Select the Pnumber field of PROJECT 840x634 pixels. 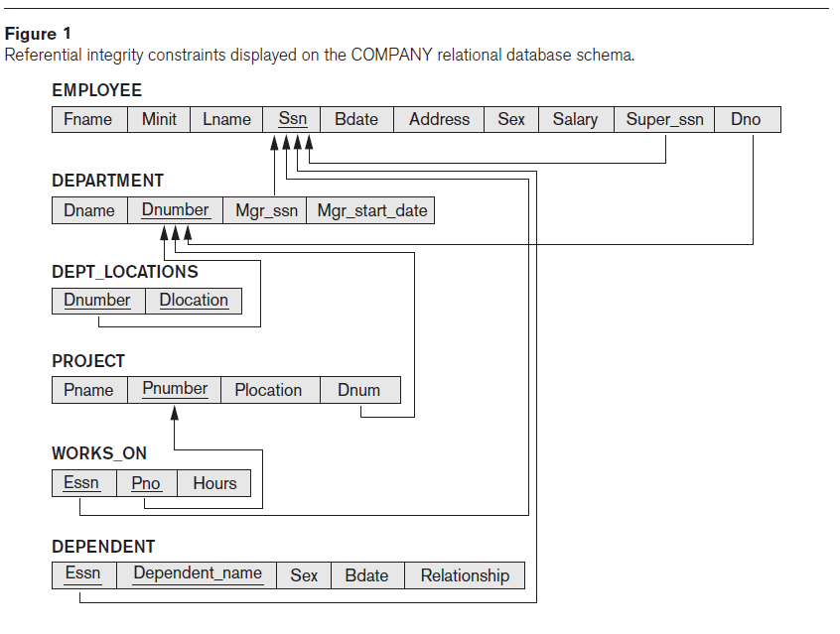pyautogui.click(x=174, y=389)
